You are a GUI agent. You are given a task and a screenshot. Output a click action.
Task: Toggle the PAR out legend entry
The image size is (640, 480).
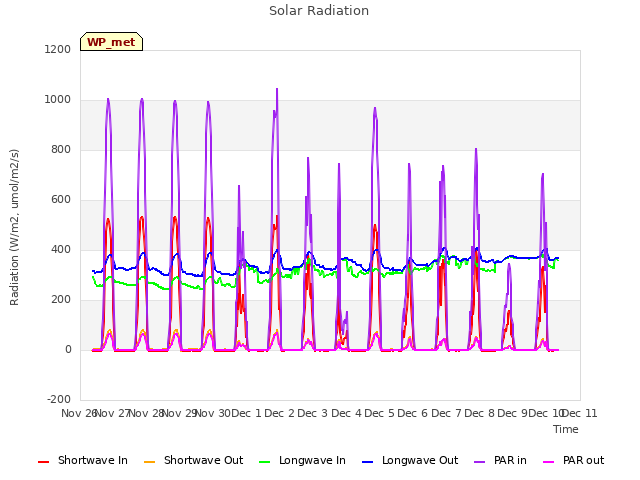[573, 460]
